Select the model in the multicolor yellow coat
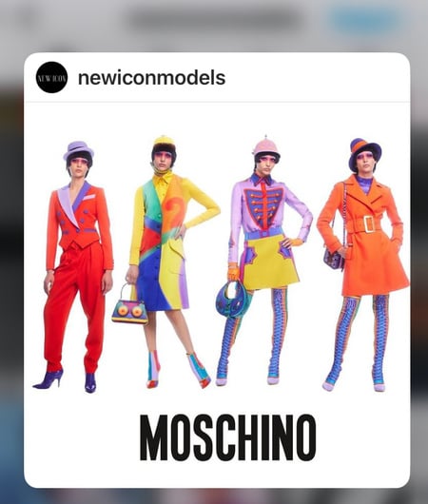The image size is (428, 504). tap(169, 262)
